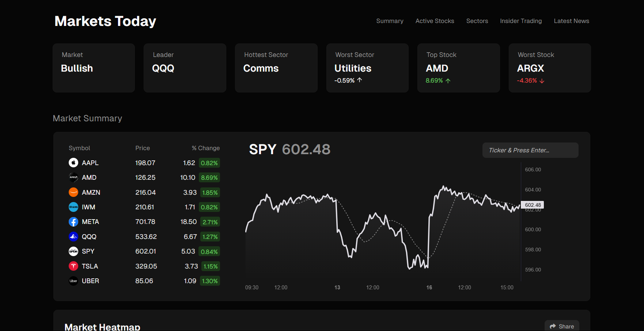Image resolution: width=644 pixels, height=331 pixels.
Task: Select the Hottest Sector Comms card
Action: click(x=276, y=68)
